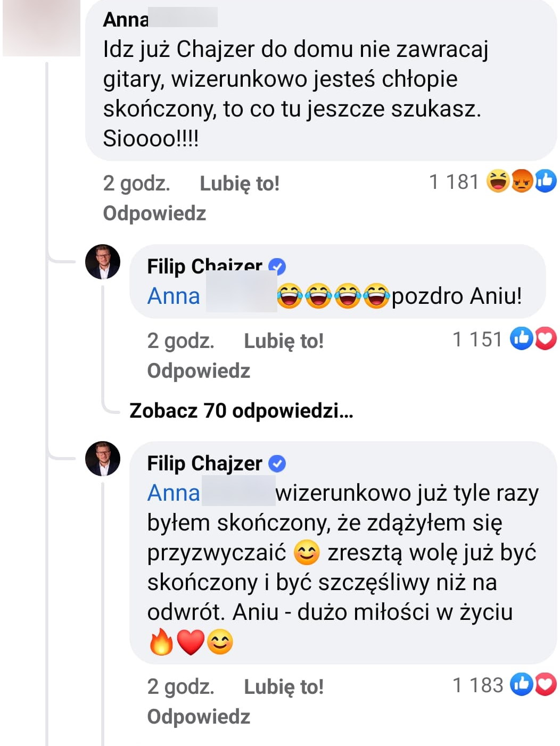The width and height of the screenshot is (560, 746).
Task: Click Filip Chajzer's avatar beside "pozdro Aniu!" reply
Action: [103, 262]
